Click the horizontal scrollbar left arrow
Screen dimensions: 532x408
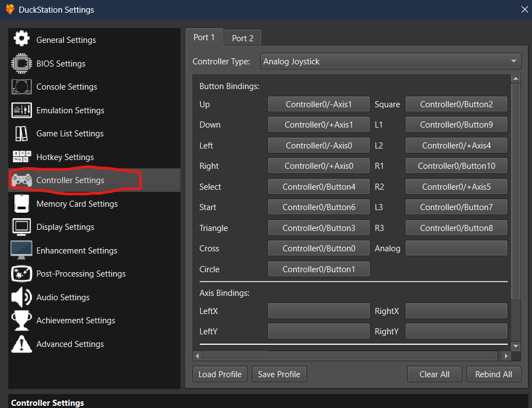[x=198, y=356]
